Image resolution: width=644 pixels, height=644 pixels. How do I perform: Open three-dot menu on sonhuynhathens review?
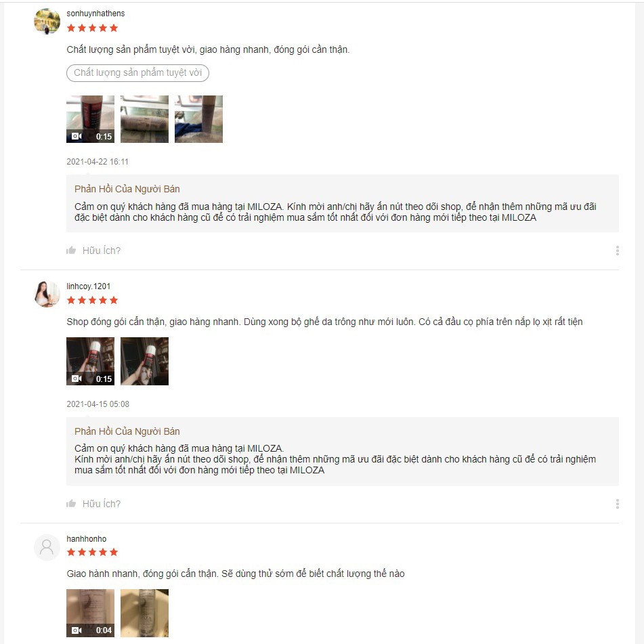pyautogui.click(x=618, y=251)
